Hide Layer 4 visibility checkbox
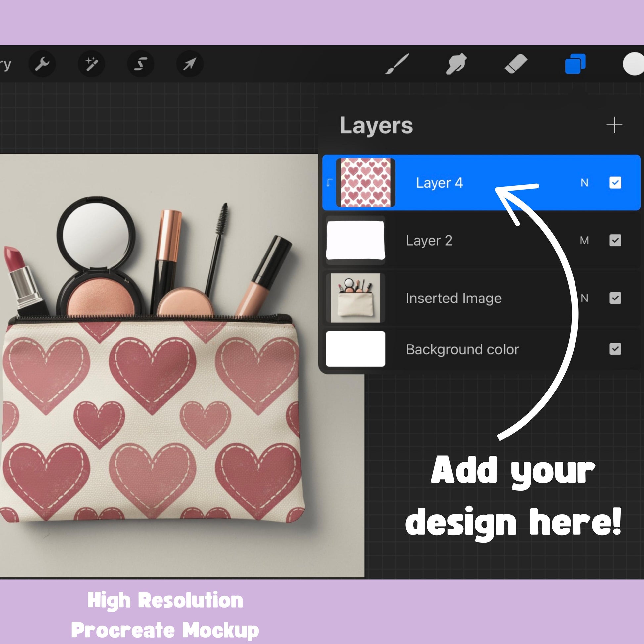This screenshot has height=644, width=644. pyautogui.click(x=615, y=183)
